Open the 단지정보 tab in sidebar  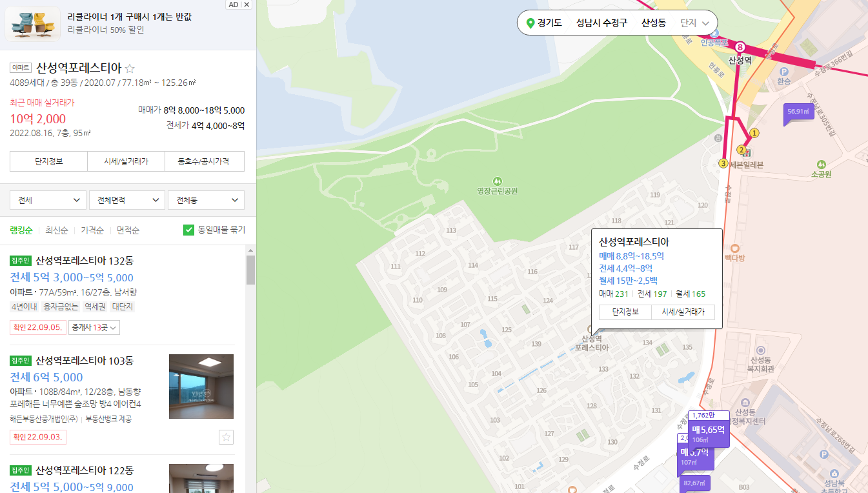click(x=48, y=161)
